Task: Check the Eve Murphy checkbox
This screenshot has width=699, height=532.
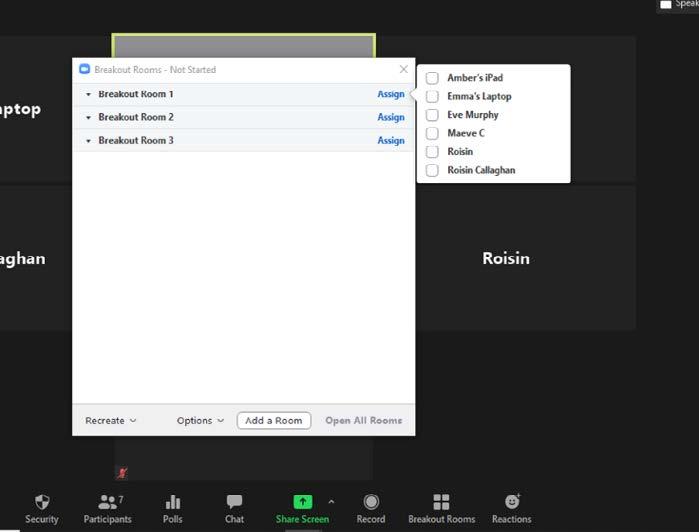Action: click(432, 115)
